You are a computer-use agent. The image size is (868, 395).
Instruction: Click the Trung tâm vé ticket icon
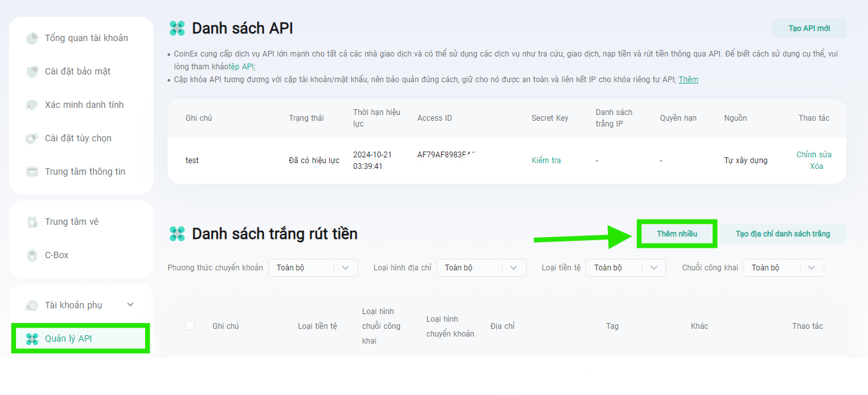[32, 222]
